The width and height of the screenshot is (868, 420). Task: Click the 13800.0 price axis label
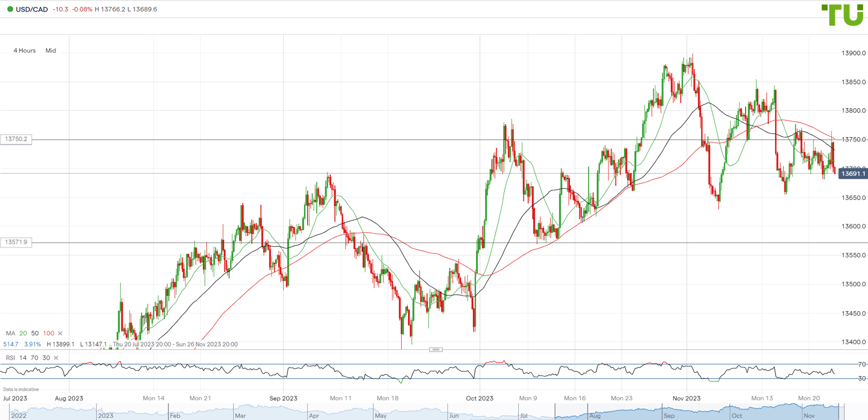point(854,111)
